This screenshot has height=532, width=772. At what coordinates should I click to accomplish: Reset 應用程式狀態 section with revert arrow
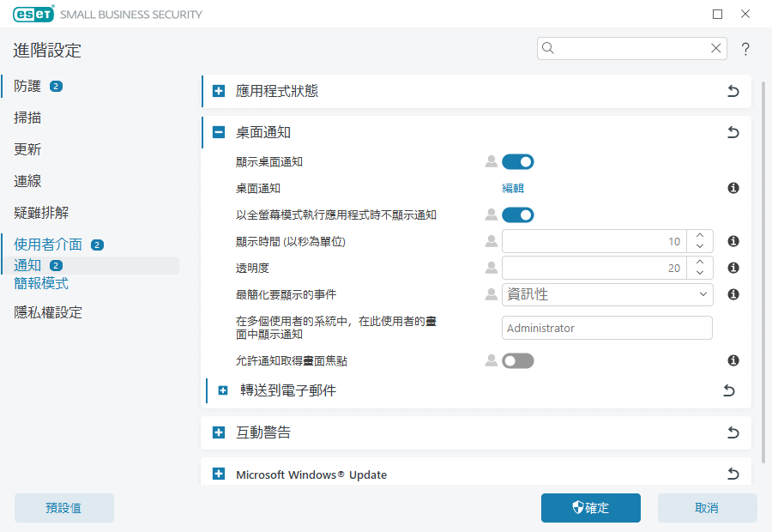tap(733, 91)
